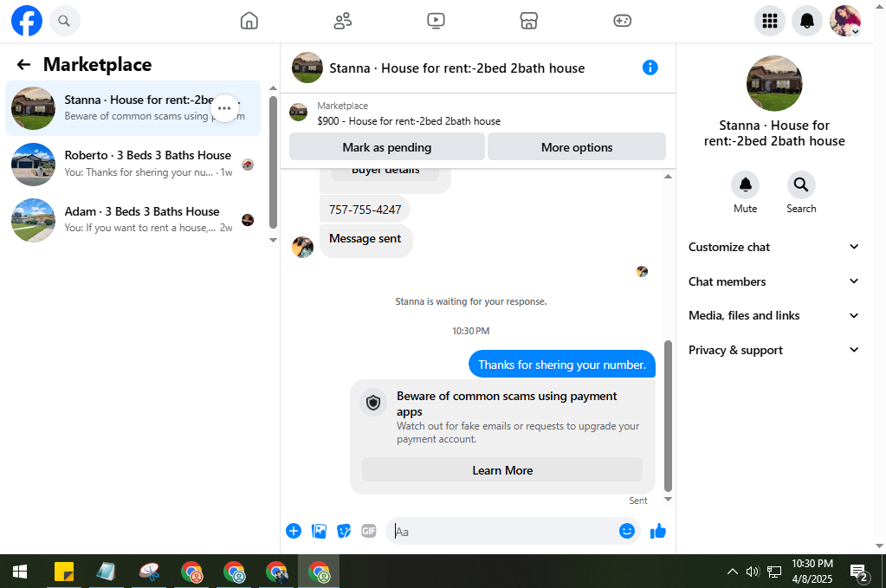Expand Media, files and links section
This screenshot has height=588, width=886.
click(773, 316)
